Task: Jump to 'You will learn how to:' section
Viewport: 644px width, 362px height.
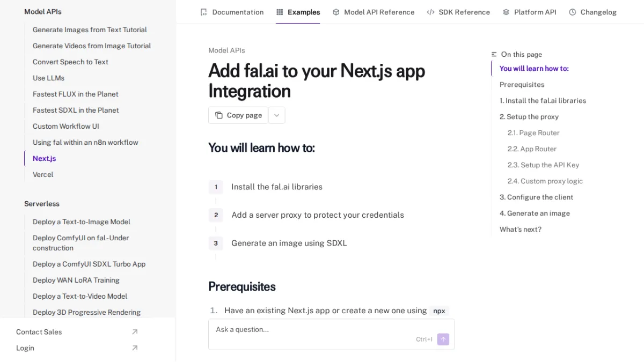Action: click(534, 68)
